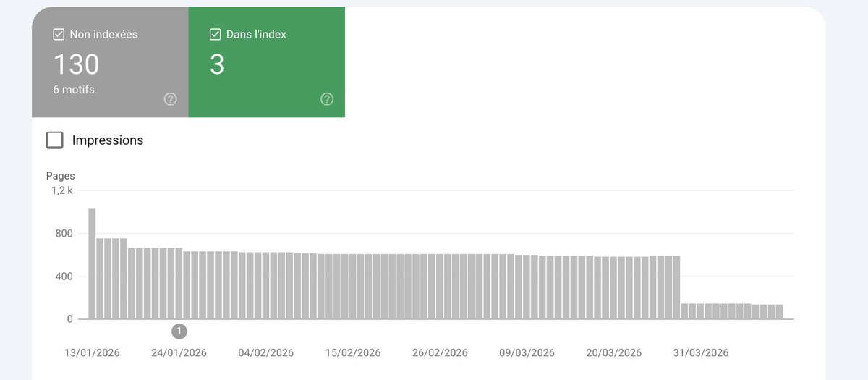
Task: Click the 26/02/2026 axis label
Action: point(440,353)
